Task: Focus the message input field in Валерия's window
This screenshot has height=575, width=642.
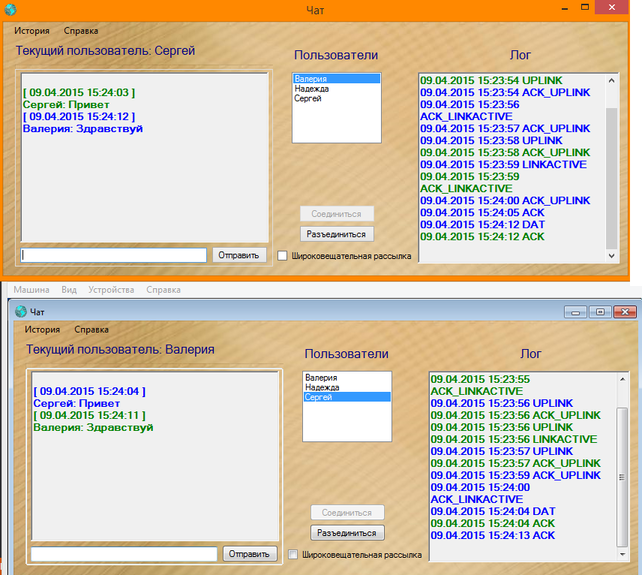Action: point(124,554)
